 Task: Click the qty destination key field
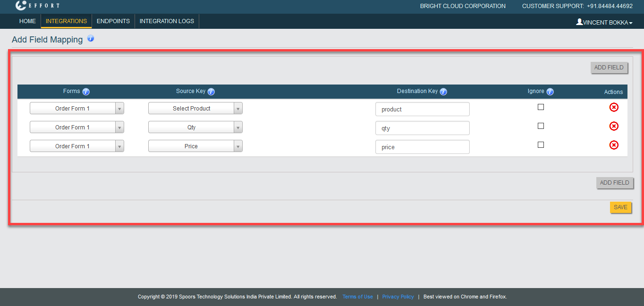click(x=422, y=128)
